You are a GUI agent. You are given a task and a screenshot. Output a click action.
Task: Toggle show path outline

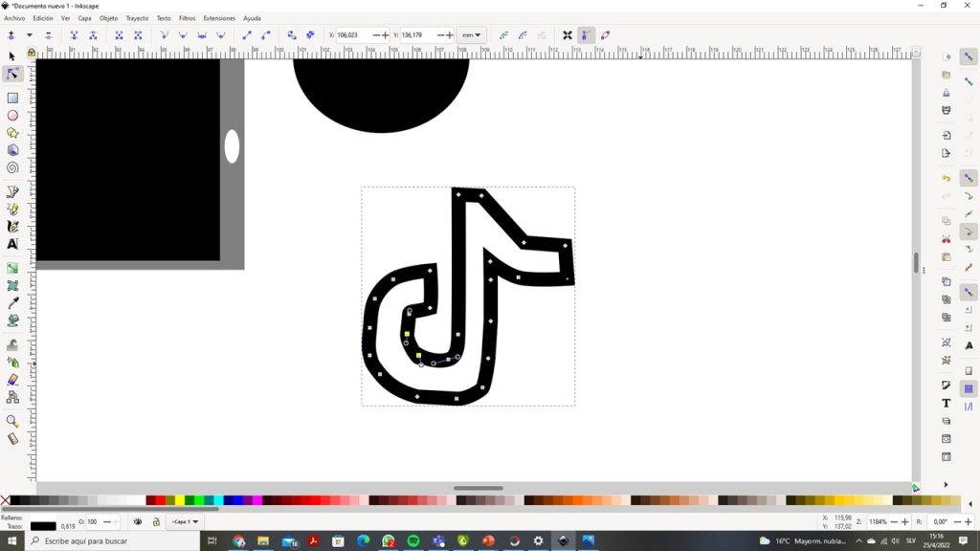[605, 35]
